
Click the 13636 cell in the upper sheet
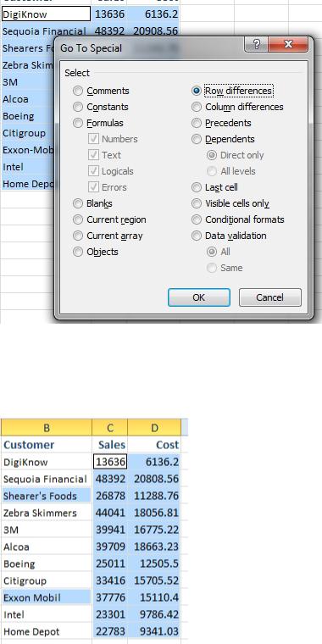point(109,14)
